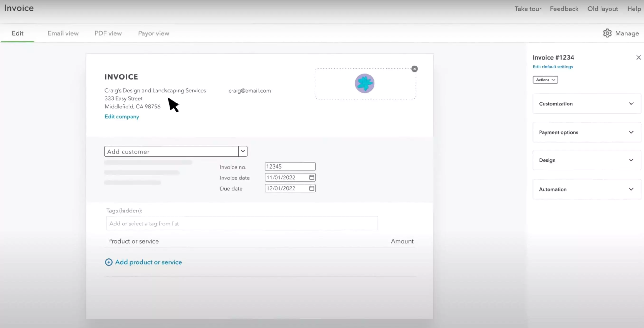Image resolution: width=644 pixels, height=328 pixels.
Task: Switch to the Email view tab
Action: click(x=63, y=33)
